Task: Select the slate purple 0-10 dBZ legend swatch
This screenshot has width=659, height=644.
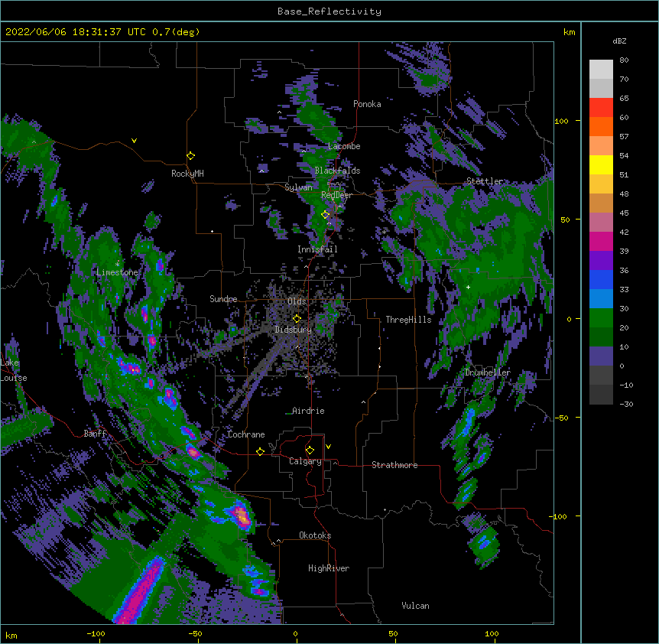Action: coord(601,356)
